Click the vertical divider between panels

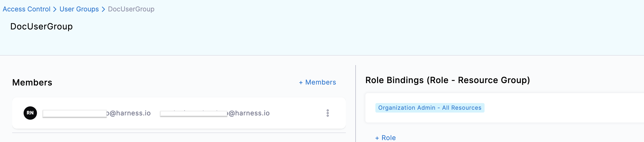click(x=356, y=104)
